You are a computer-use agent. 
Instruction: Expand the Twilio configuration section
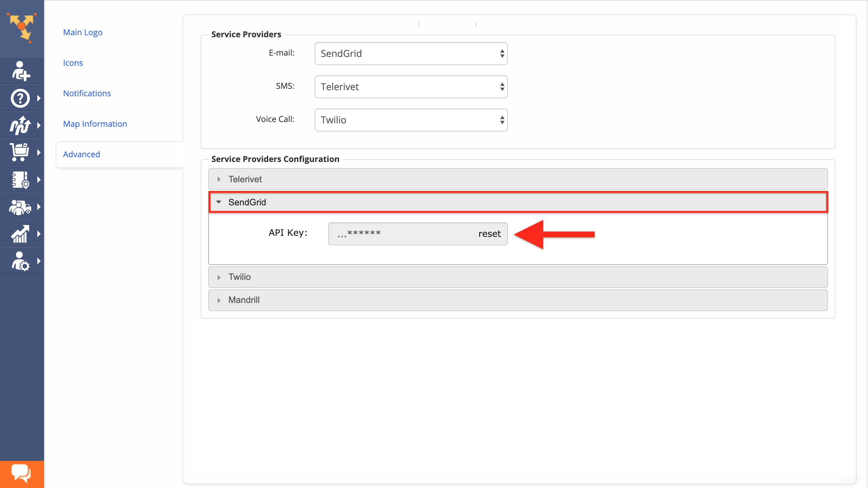pyautogui.click(x=518, y=277)
